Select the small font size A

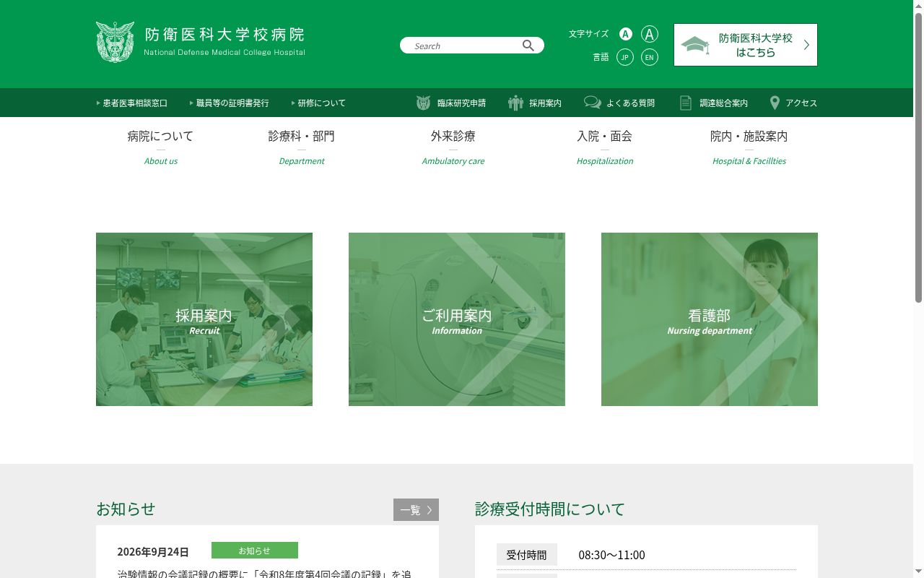tap(626, 34)
